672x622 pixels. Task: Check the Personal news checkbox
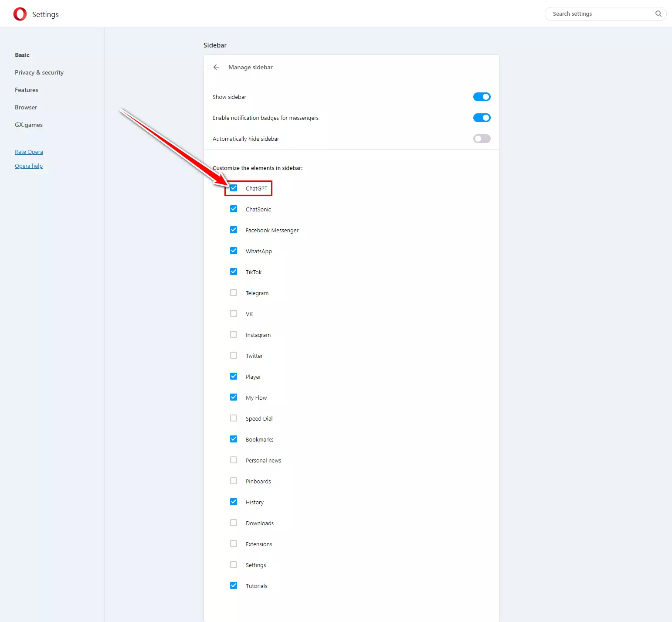tap(234, 460)
